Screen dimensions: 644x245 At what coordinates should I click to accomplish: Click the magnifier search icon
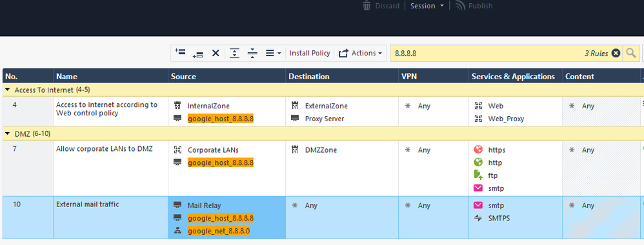630,53
